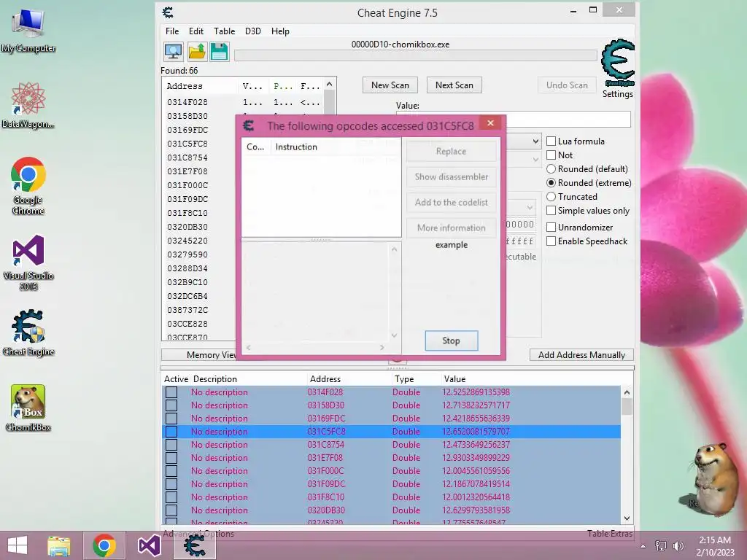747x560 pixels.
Task: Select Rounded (extreme) radio button
Action: [x=551, y=182]
